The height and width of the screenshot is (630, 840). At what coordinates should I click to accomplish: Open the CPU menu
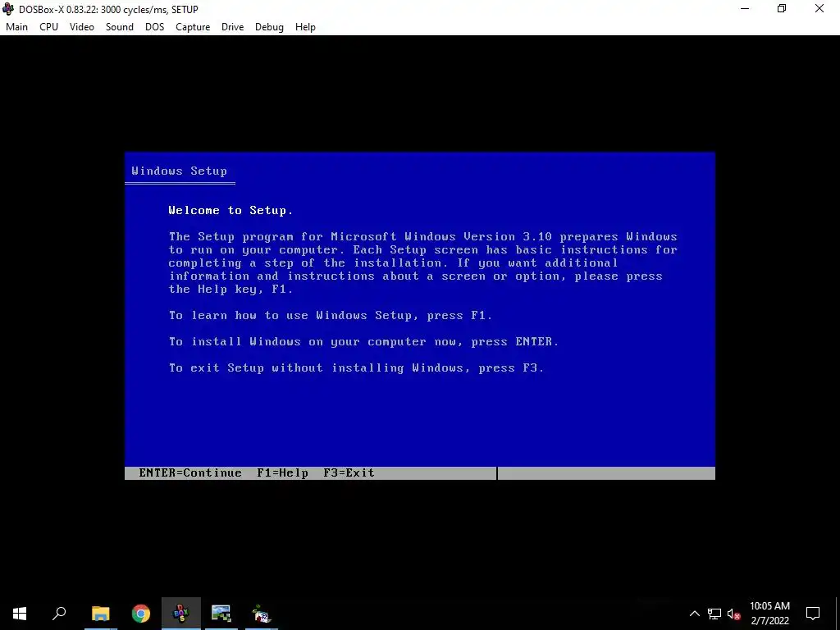click(48, 27)
